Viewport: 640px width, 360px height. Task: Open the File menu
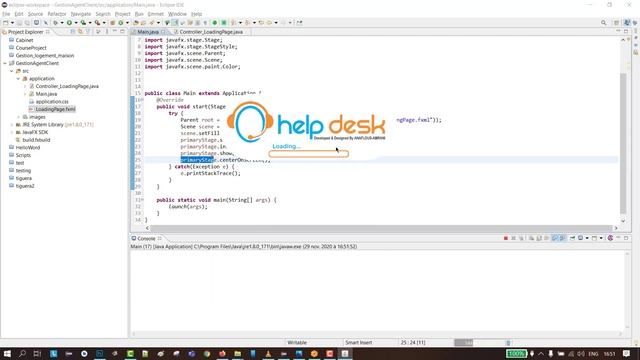[x=6, y=14]
